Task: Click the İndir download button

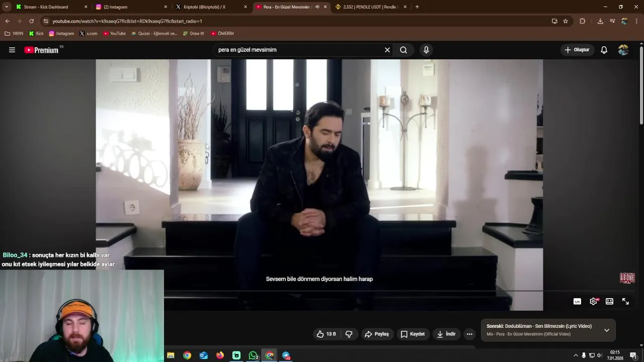Action: click(x=446, y=334)
